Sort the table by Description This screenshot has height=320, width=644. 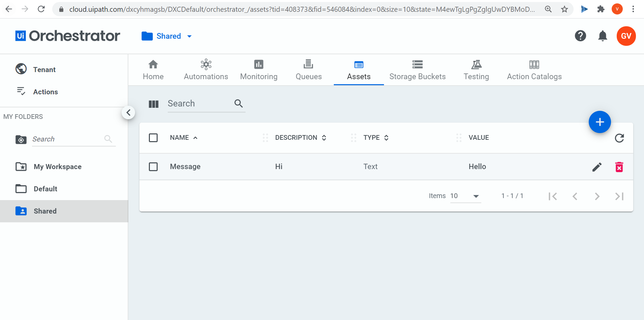point(300,138)
